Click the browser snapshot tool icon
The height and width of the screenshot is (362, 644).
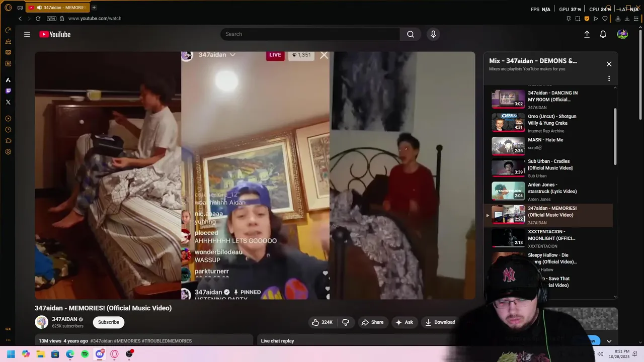(x=578, y=19)
